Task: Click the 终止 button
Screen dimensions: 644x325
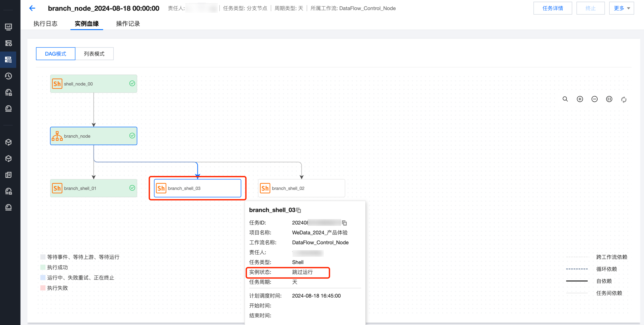Action: click(590, 8)
